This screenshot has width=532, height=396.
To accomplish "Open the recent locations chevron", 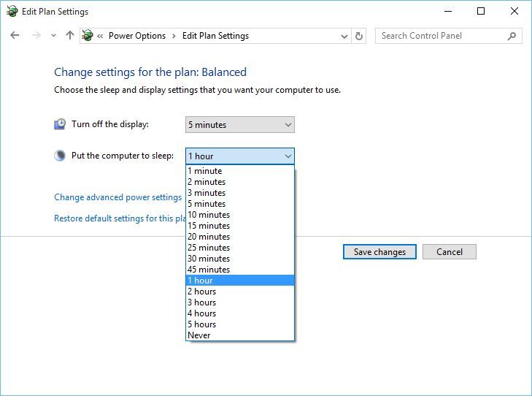I will [53, 36].
